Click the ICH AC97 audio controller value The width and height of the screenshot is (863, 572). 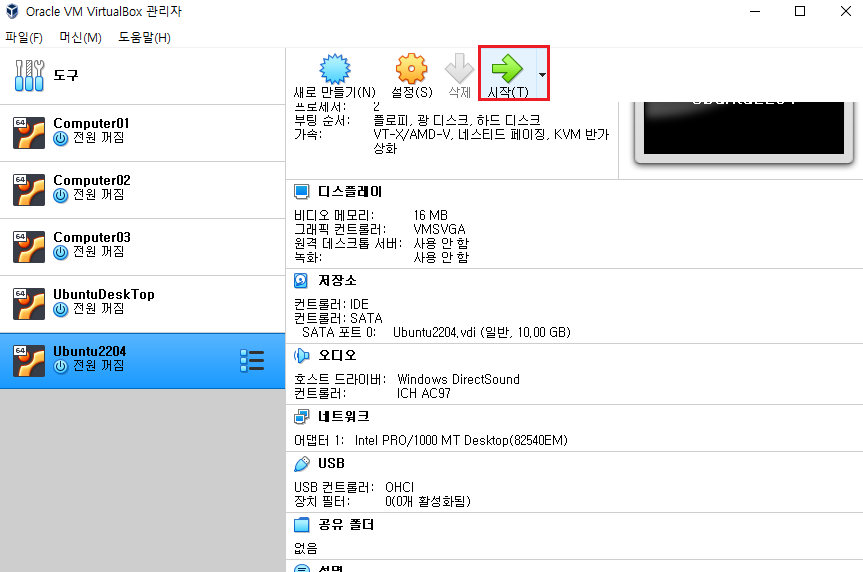424,394
